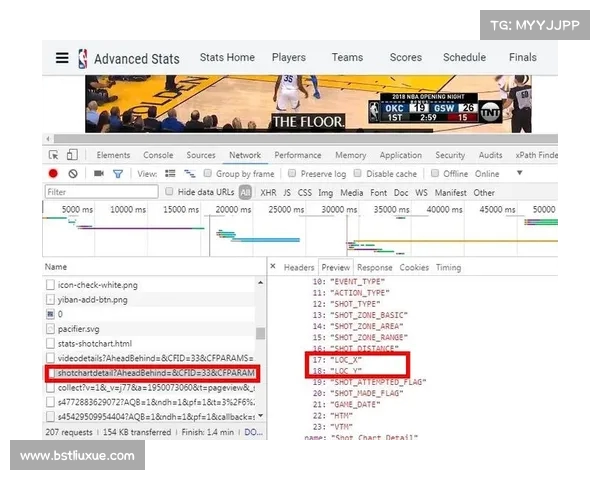The width and height of the screenshot is (600, 480).
Task: Open the hamburger menu next to NBA logo
Action: pos(62,59)
